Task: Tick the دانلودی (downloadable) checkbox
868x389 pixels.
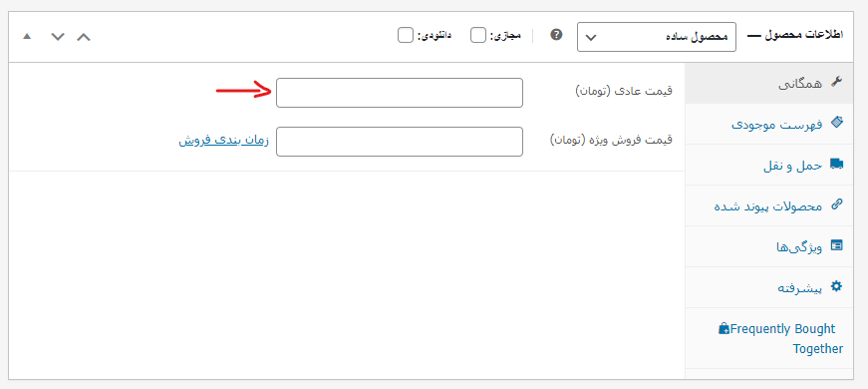Action: (406, 36)
